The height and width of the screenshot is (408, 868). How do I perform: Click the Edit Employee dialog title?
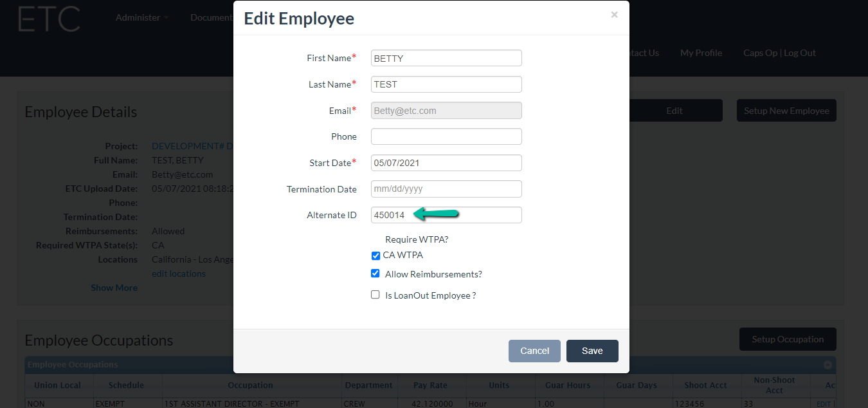(x=299, y=18)
